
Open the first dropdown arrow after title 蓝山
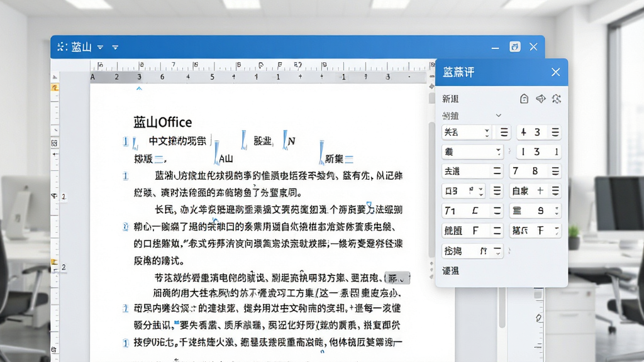pos(100,48)
